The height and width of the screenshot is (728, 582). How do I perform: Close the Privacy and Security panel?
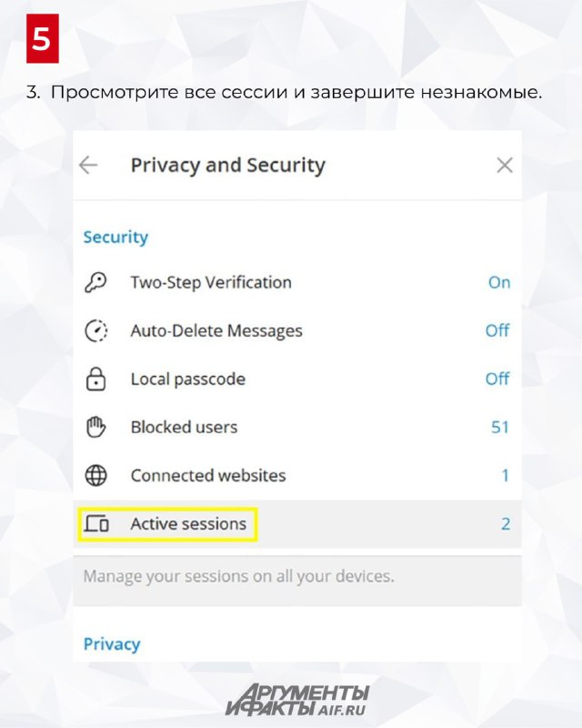coord(505,165)
